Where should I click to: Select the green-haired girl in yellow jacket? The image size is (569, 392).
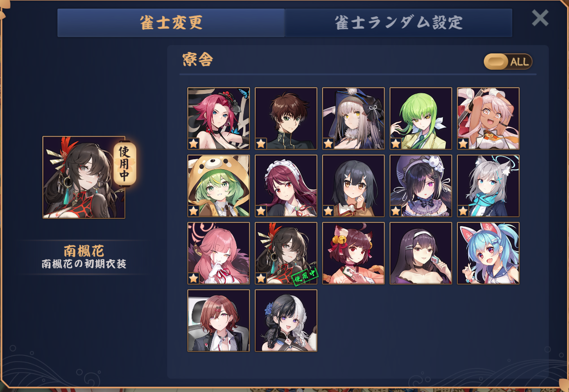point(421,119)
